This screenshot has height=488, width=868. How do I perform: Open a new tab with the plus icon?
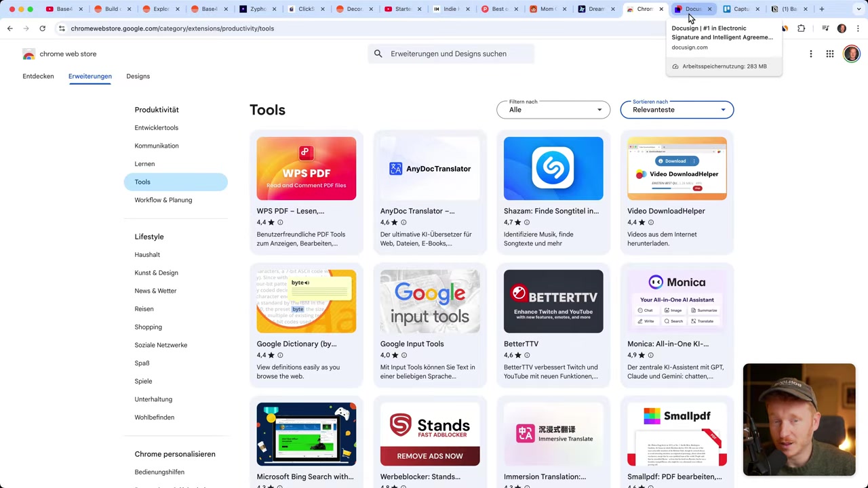click(822, 9)
